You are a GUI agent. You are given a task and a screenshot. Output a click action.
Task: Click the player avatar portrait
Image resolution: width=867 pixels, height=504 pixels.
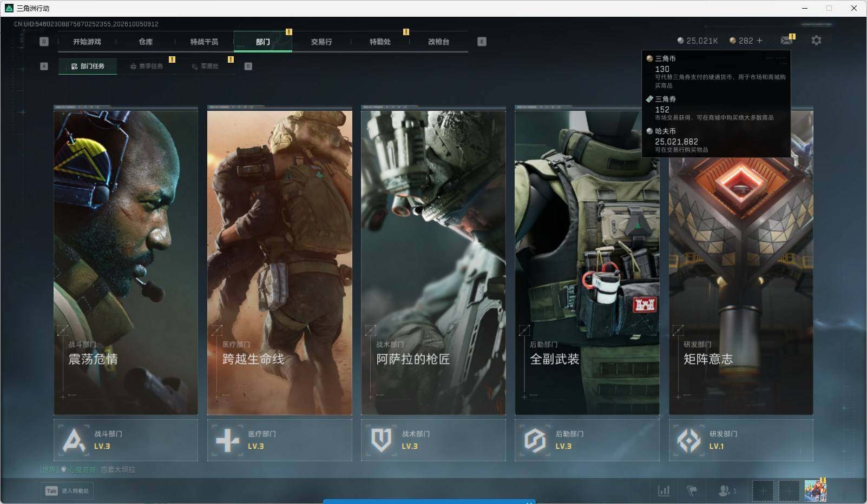815,491
